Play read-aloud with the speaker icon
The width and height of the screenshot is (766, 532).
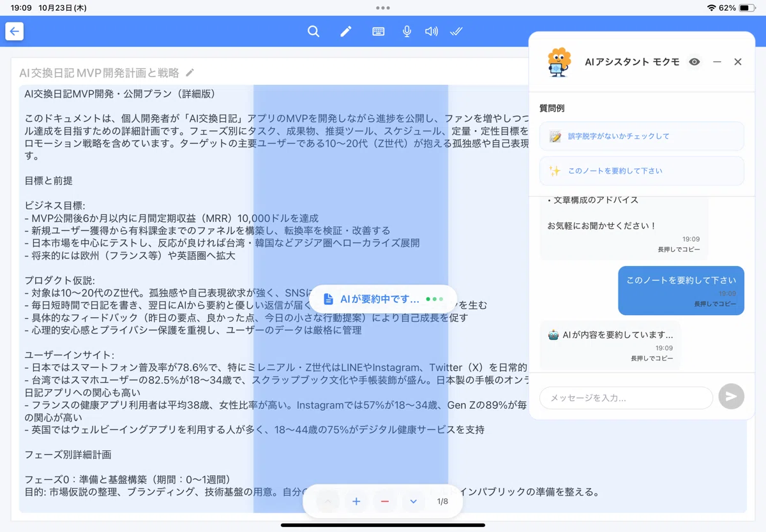tap(432, 31)
